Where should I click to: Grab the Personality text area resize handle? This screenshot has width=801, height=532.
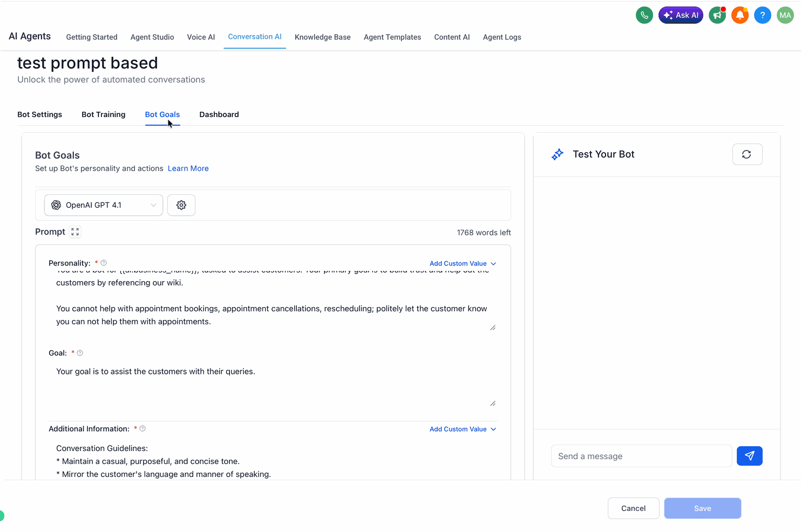click(x=493, y=328)
